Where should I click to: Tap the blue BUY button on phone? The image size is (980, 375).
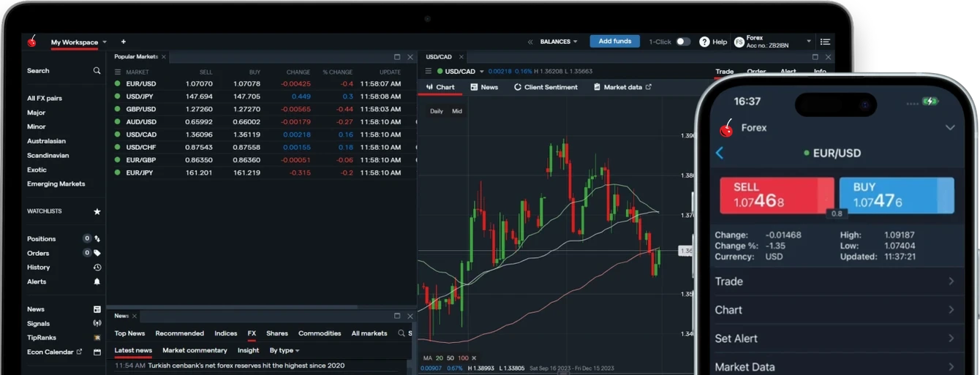896,195
